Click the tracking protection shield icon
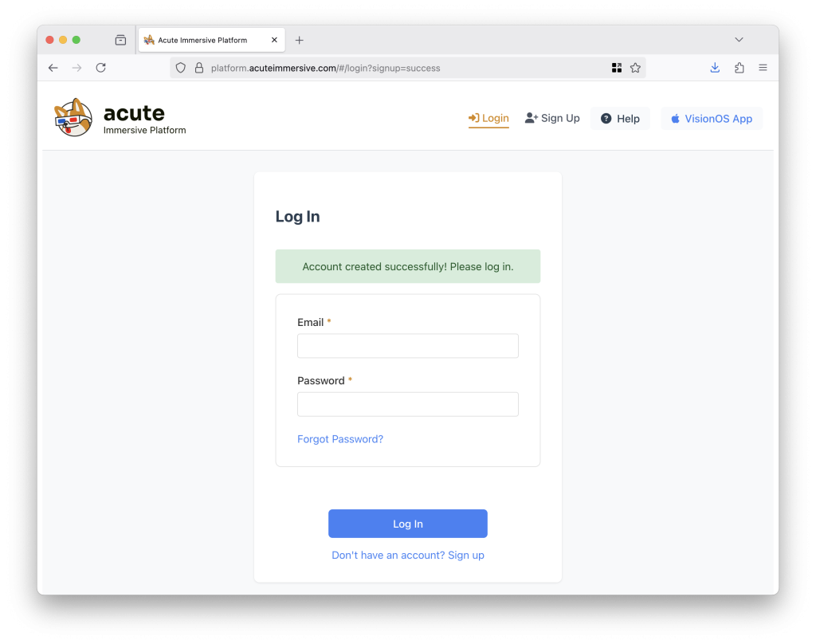The image size is (816, 644). click(x=181, y=68)
